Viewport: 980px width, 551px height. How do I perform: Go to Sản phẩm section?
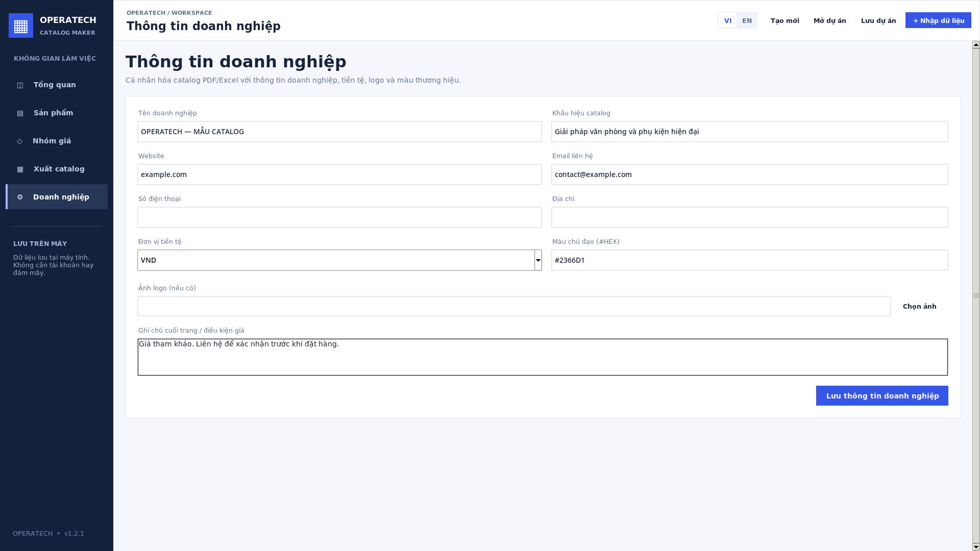pyautogui.click(x=57, y=113)
